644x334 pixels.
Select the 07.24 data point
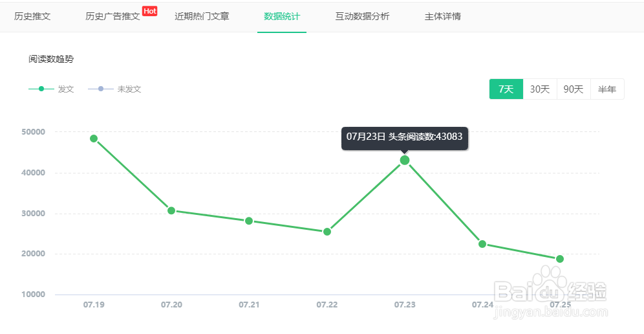(x=482, y=244)
